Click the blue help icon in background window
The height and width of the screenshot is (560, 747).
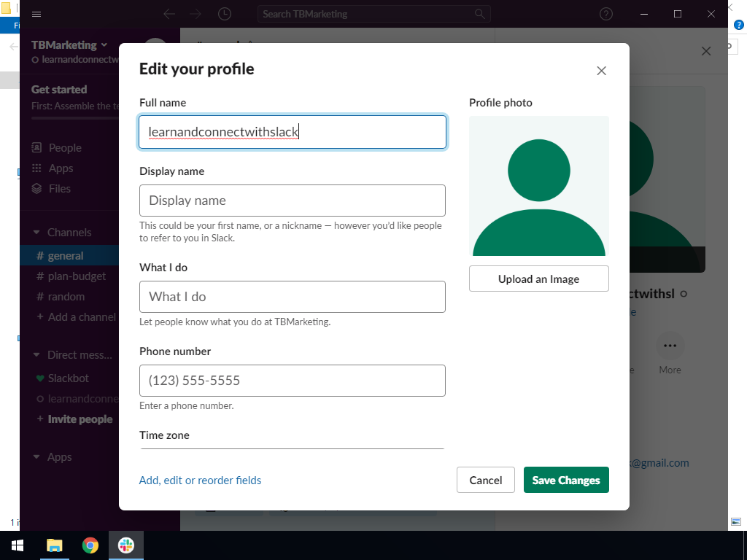pyautogui.click(x=738, y=25)
